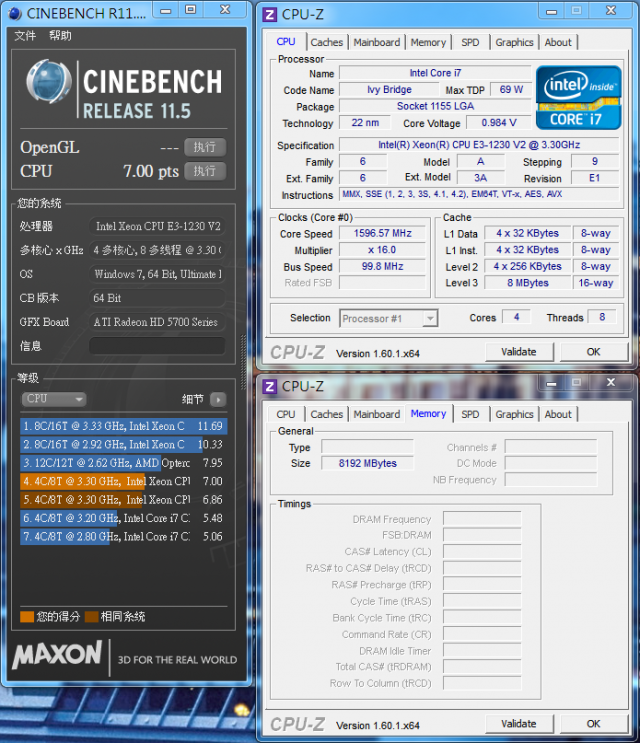This screenshot has height=744, width=640.
Task: Click the Technology 22 nm value
Action: tap(365, 123)
